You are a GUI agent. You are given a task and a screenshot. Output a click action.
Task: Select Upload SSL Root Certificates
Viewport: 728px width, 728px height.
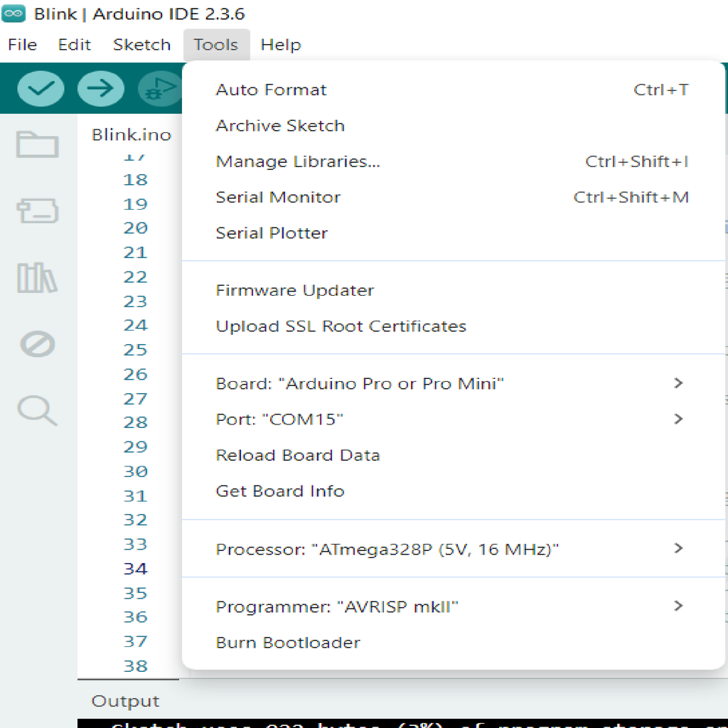coord(453,326)
